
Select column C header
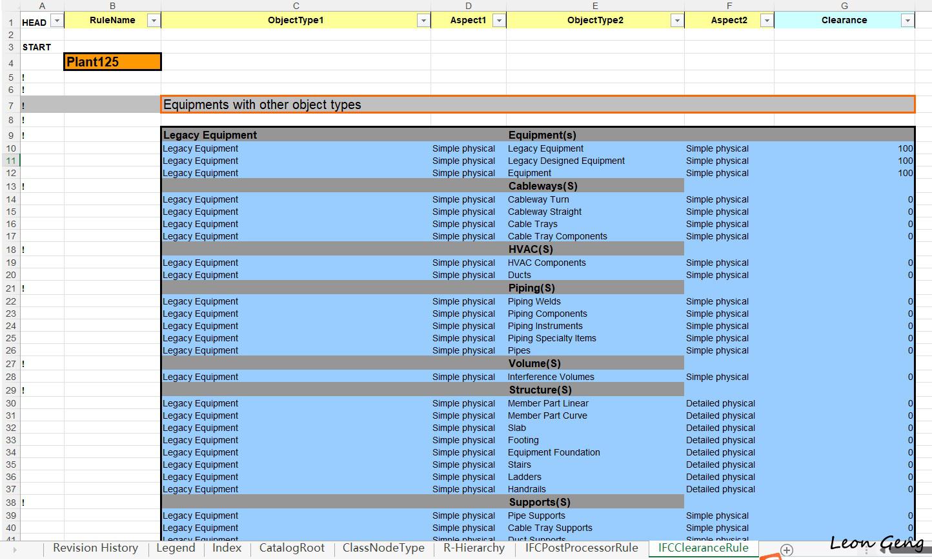point(296,6)
